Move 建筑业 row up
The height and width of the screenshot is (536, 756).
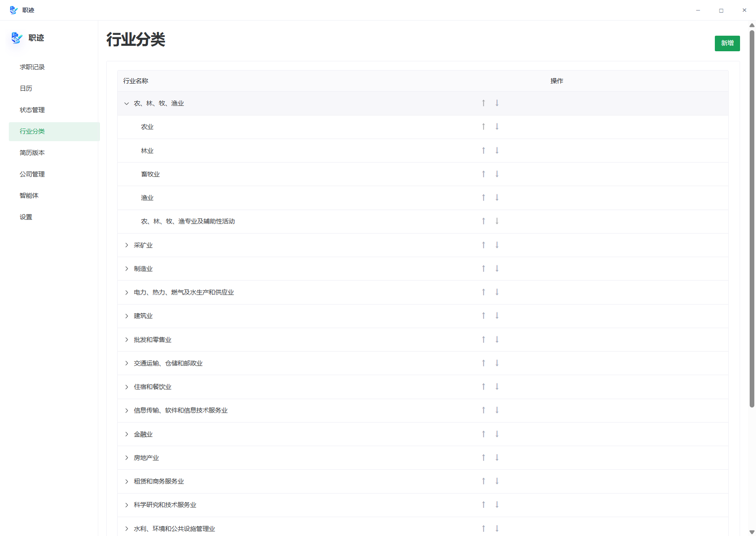tap(483, 316)
